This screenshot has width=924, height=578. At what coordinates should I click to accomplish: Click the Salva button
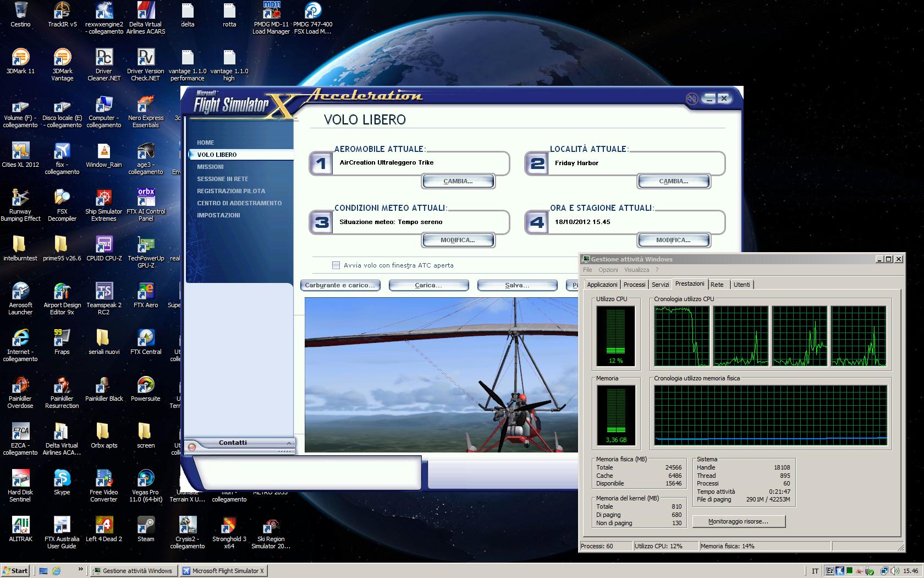point(517,285)
